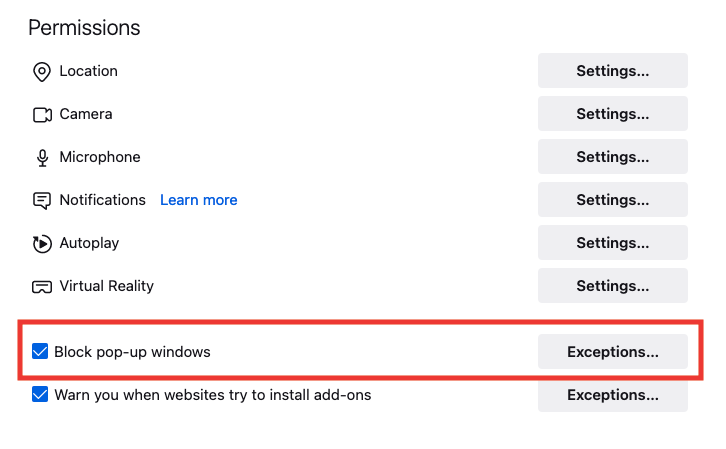Image resolution: width=726 pixels, height=449 pixels.
Task: Open Location permission Settings
Action: (612, 71)
